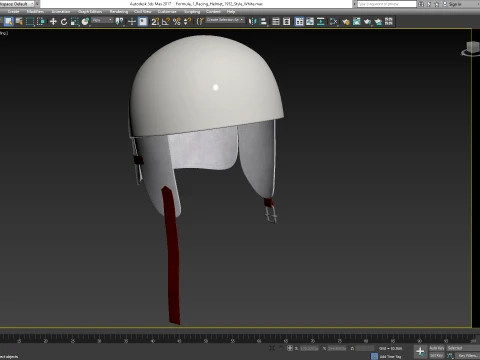Open the Modifiers menu
The height and width of the screenshot is (360, 480).
click(x=35, y=11)
